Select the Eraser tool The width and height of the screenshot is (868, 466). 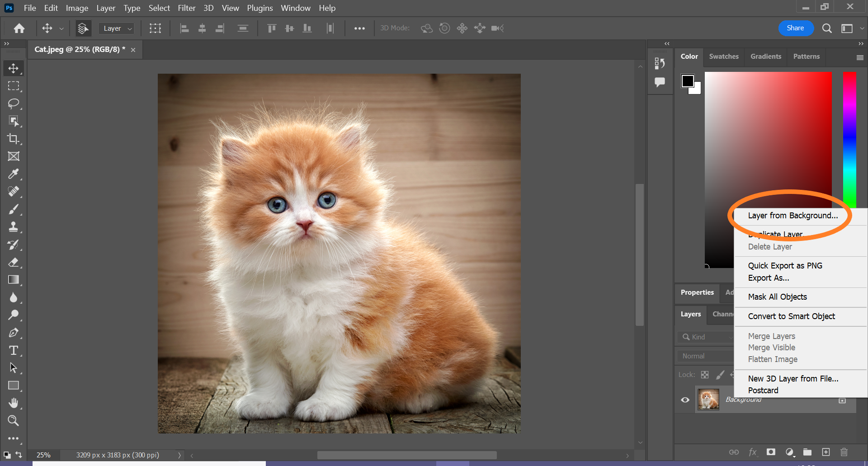pos(14,262)
